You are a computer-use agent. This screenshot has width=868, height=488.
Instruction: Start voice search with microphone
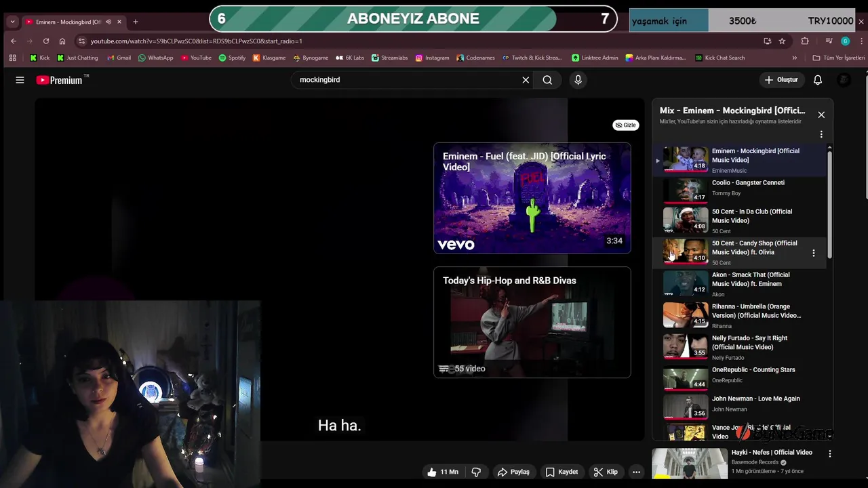pos(578,80)
